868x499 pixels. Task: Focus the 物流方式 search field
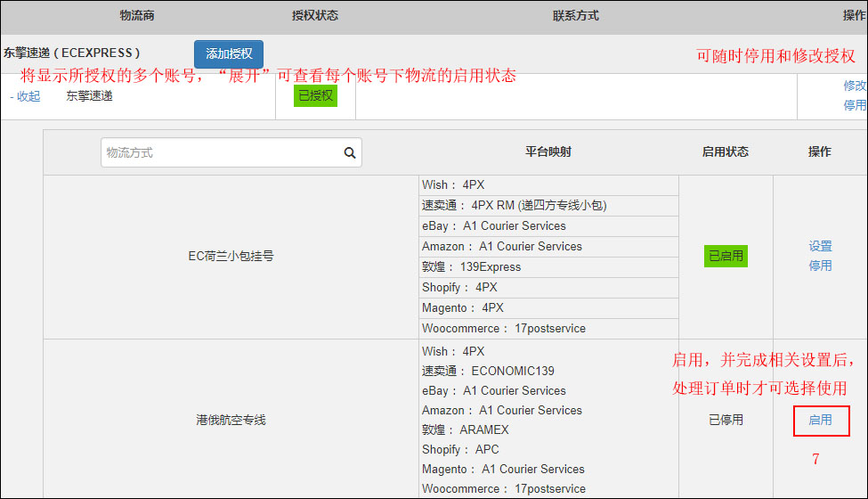click(x=231, y=152)
